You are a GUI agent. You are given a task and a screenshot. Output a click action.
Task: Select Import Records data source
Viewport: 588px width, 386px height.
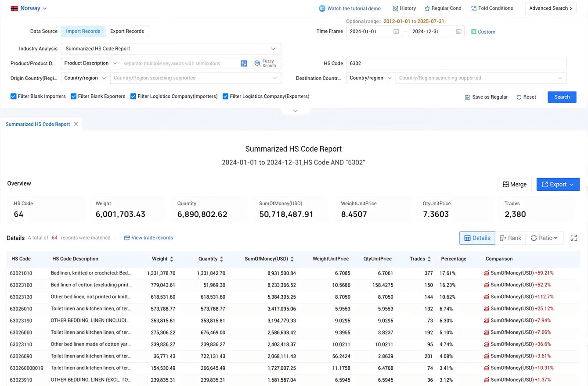[83, 31]
